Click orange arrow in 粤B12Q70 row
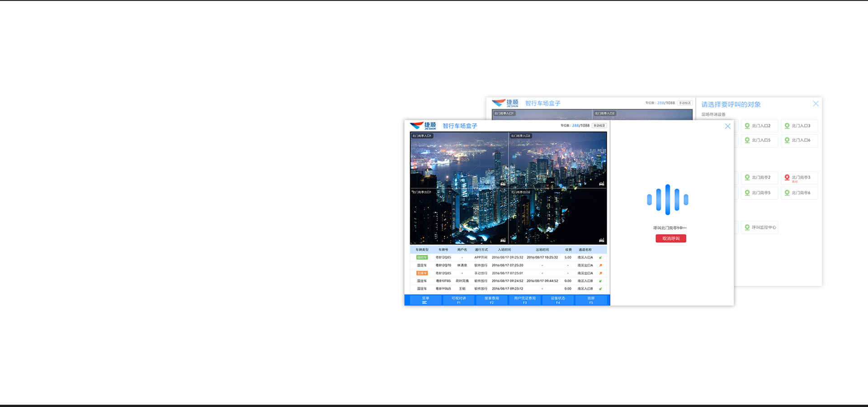This screenshot has height=407, width=868. (x=600, y=265)
